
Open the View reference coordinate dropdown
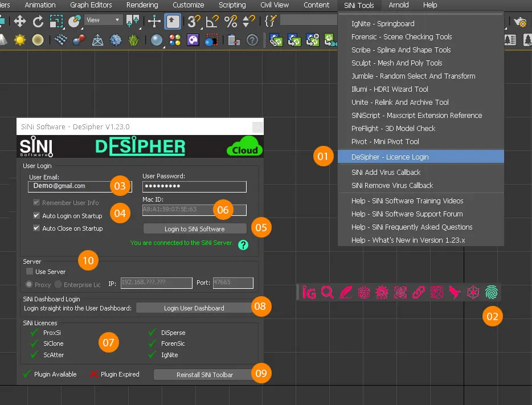pos(103,20)
